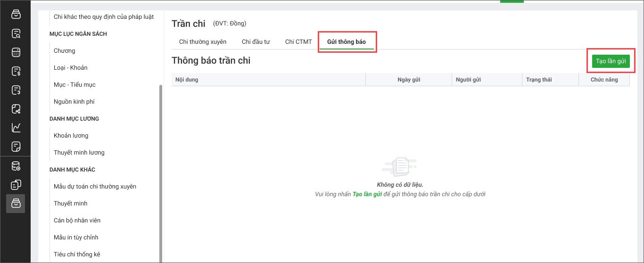
Task: Open the document with dollar sign icon
Action: click(16, 71)
